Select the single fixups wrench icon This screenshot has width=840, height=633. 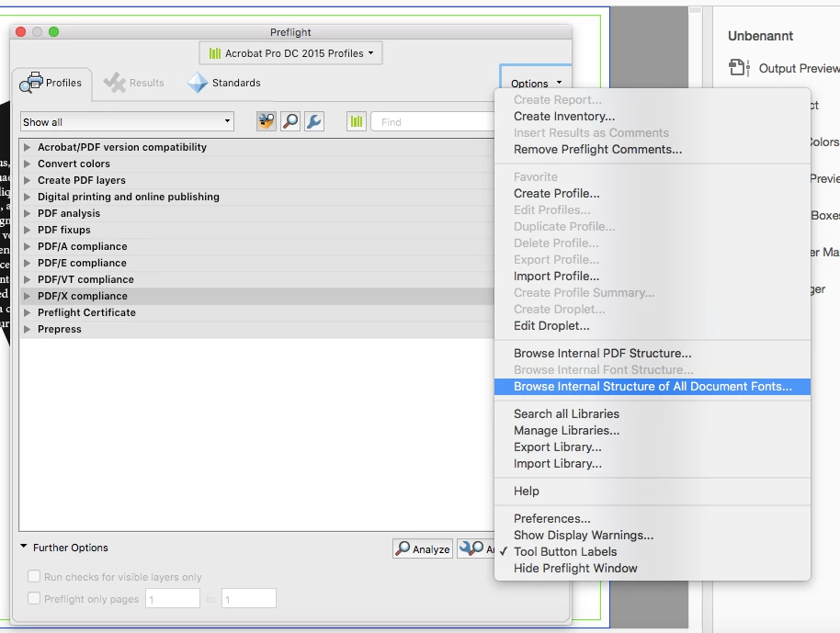coord(314,121)
